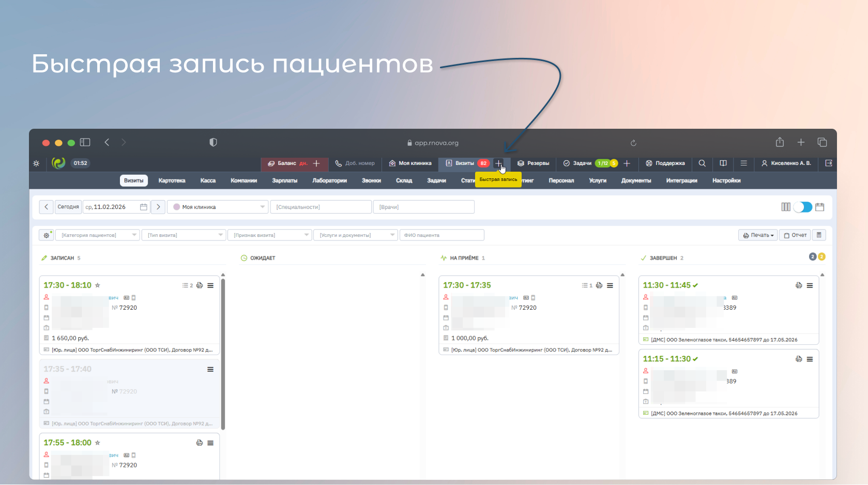Image resolution: width=868 pixels, height=485 pixels.
Task: Click the Отчет button
Action: point(795,235)
